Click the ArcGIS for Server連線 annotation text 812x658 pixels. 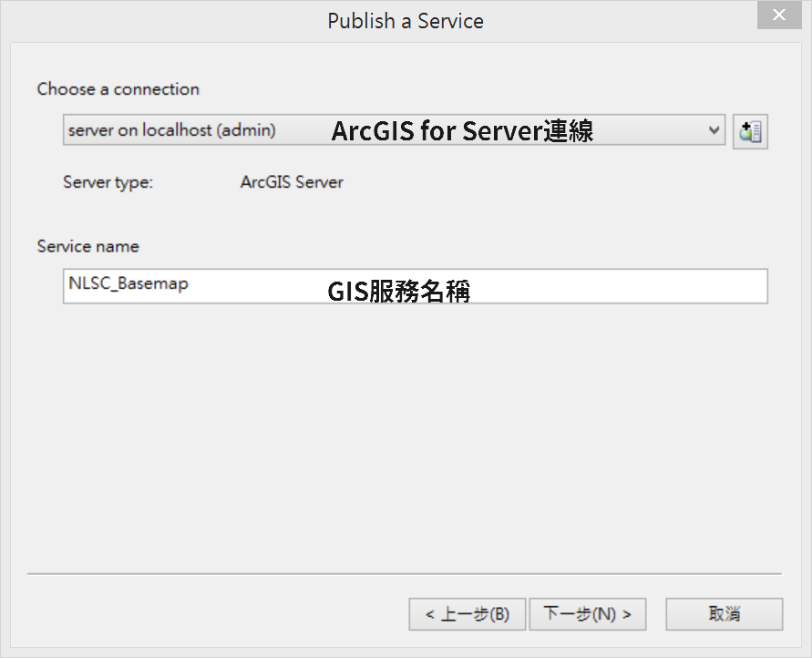click(x=462, y=130)
